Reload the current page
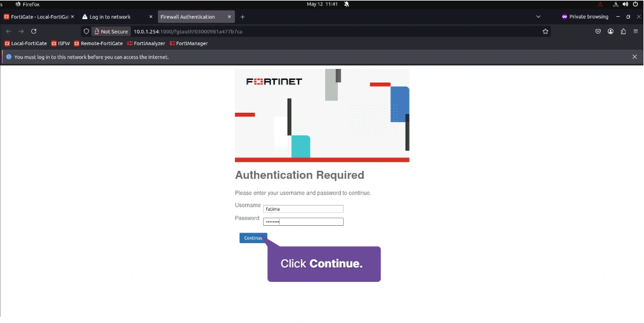 (x=34, y=31)
